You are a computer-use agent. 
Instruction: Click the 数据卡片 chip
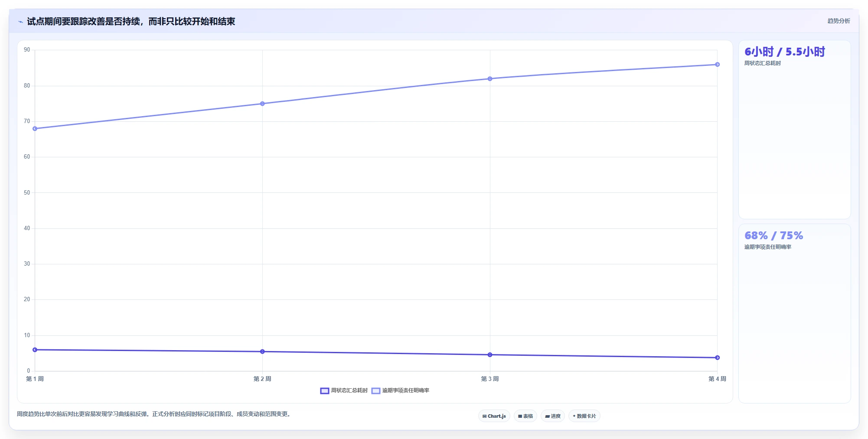[x=584, y=416]
